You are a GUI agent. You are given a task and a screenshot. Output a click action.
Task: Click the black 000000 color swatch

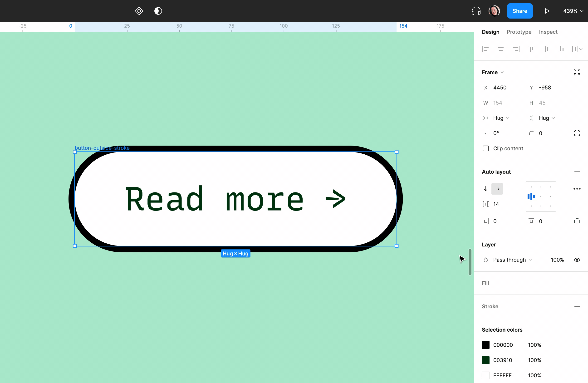485,345
